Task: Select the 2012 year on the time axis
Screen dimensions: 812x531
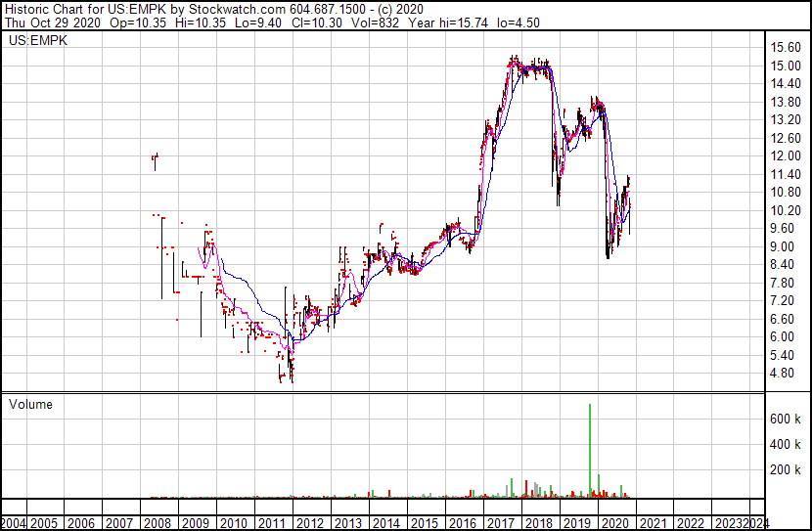Action: pos(310,522)
